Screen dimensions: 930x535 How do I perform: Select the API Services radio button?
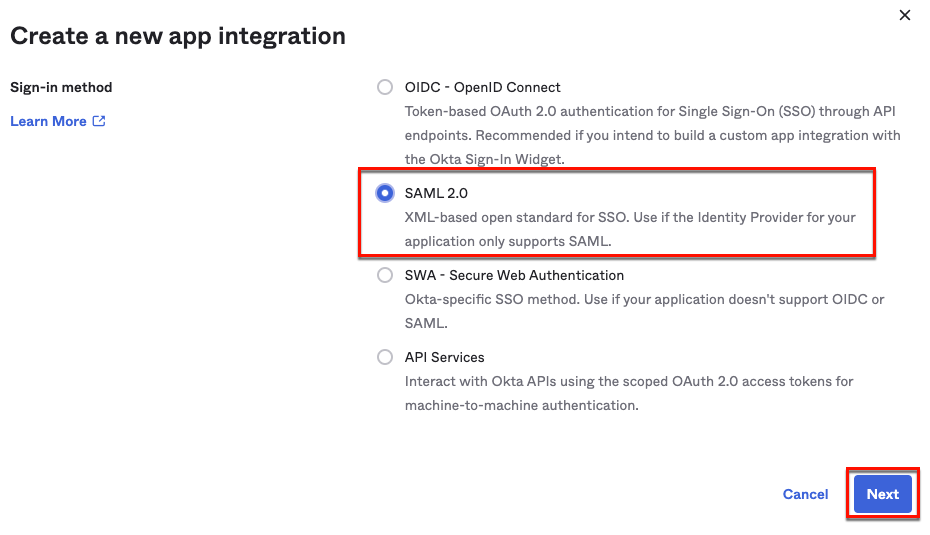(385, 357)
